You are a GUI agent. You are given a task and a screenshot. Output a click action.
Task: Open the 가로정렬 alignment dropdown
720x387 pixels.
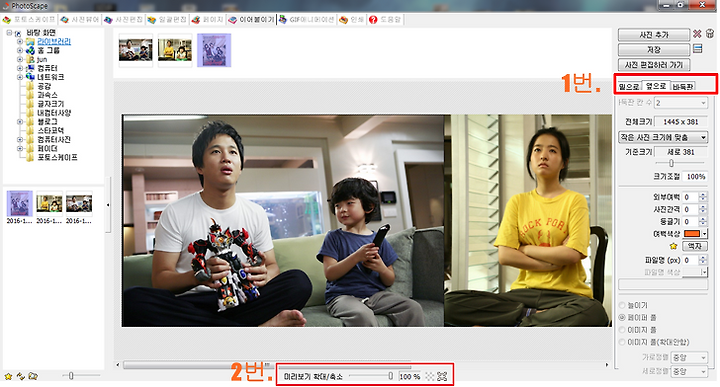689,357
